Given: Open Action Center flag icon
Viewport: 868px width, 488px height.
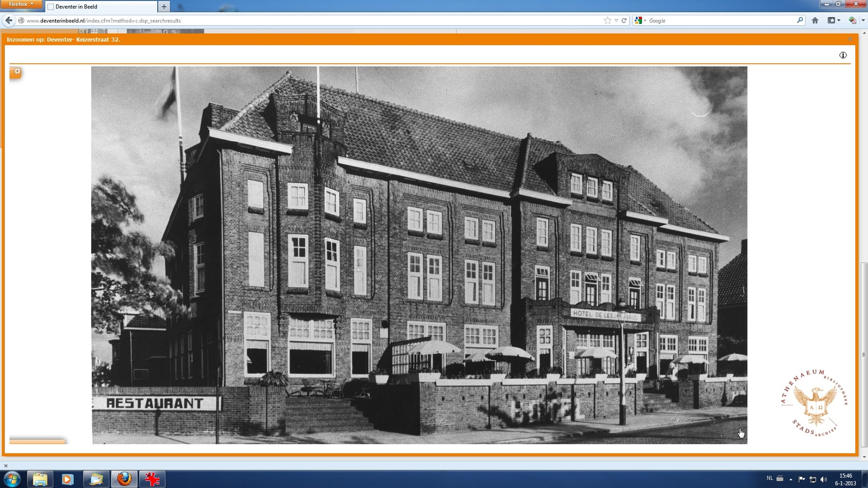Looking at the screenshot, I should tap(802, 479).
